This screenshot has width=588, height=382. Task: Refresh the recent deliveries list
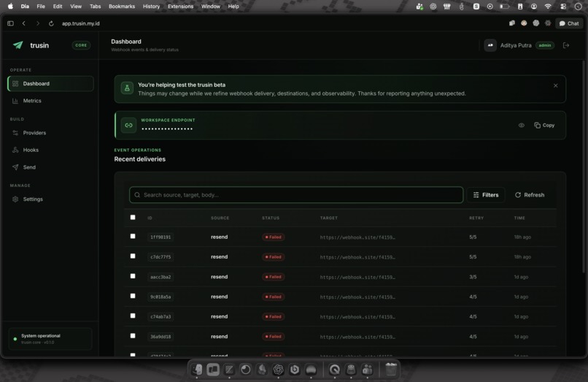[530, 195]
